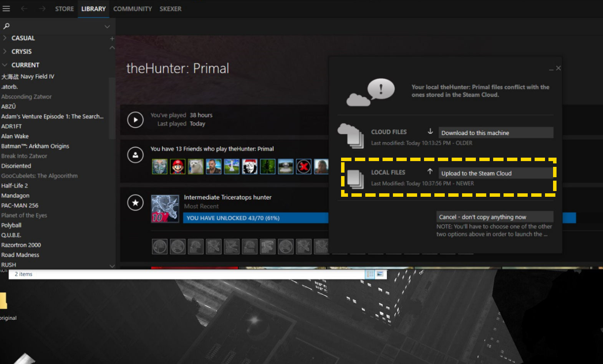Click the cloud conflict warning icon
Viewport: 603px width, 364px height.
pyautogui.click(x=371, y=92)
